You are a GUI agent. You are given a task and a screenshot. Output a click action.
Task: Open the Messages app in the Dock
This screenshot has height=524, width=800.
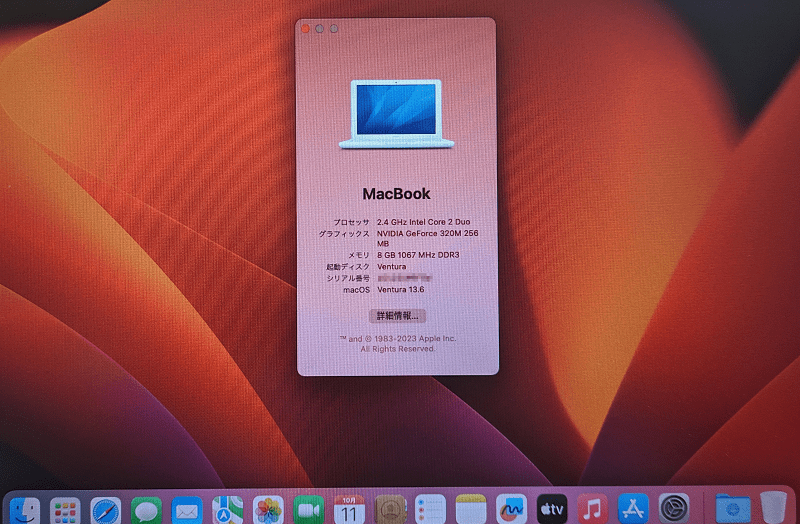coord(146,510)
